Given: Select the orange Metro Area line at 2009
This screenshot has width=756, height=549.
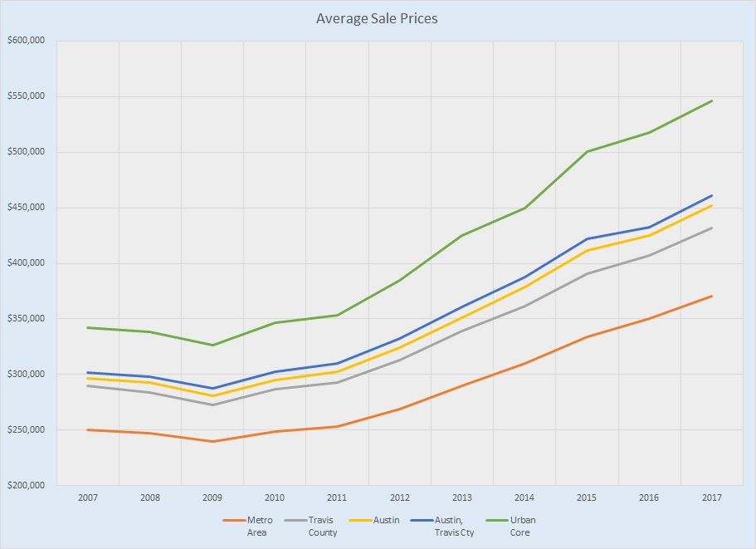Looking at the screenshot, I should pyautogui.click(x=212, y=441).
